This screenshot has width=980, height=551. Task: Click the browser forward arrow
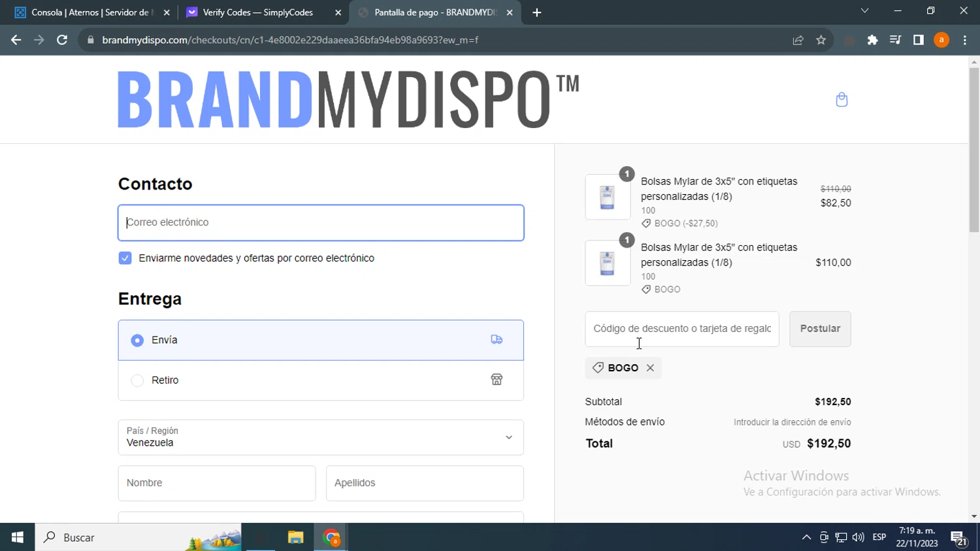pos(39,40)
